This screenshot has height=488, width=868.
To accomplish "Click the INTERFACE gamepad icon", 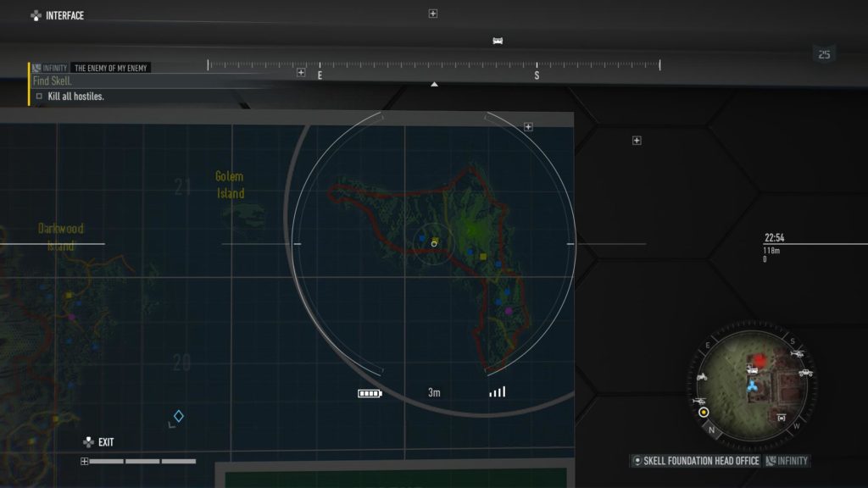I will pyautogui.click(x=36, y=15).
